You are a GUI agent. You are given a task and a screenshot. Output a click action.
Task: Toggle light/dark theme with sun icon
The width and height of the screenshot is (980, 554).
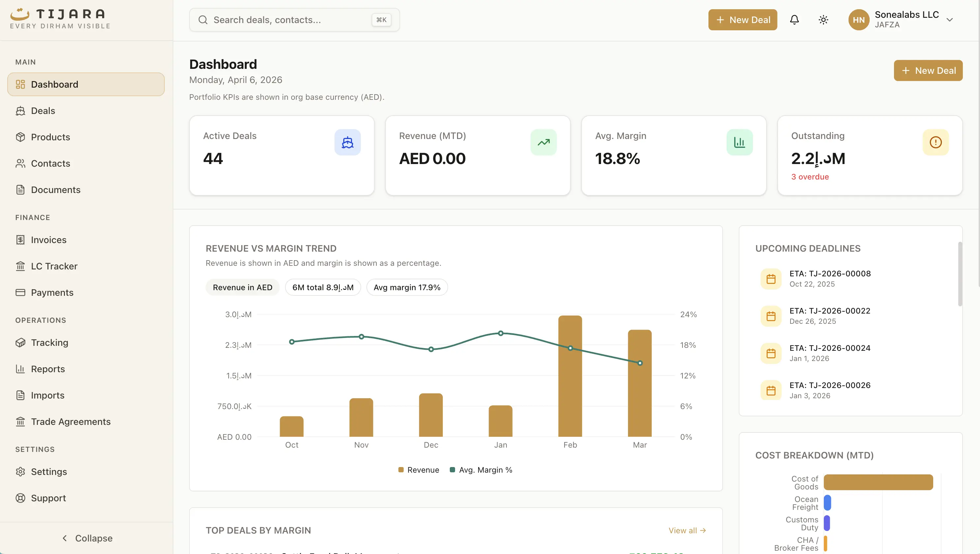click(823, 19)
